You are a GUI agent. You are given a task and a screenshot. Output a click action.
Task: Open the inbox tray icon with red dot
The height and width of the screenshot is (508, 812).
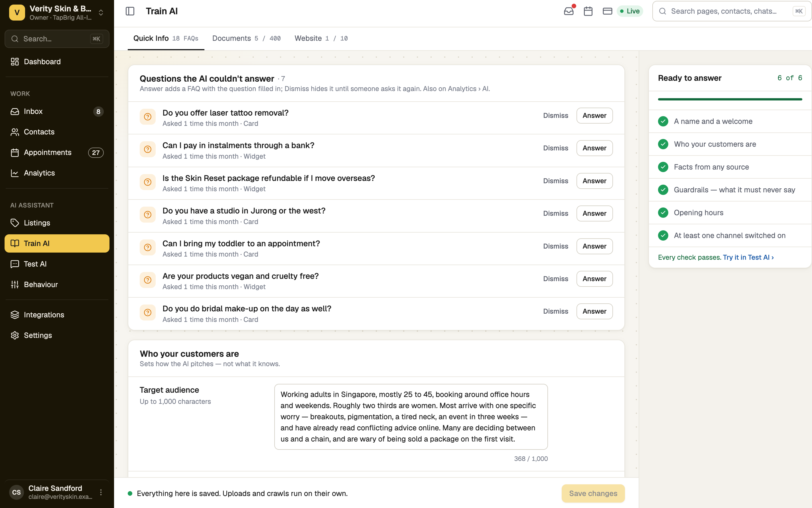coord(569,11)
